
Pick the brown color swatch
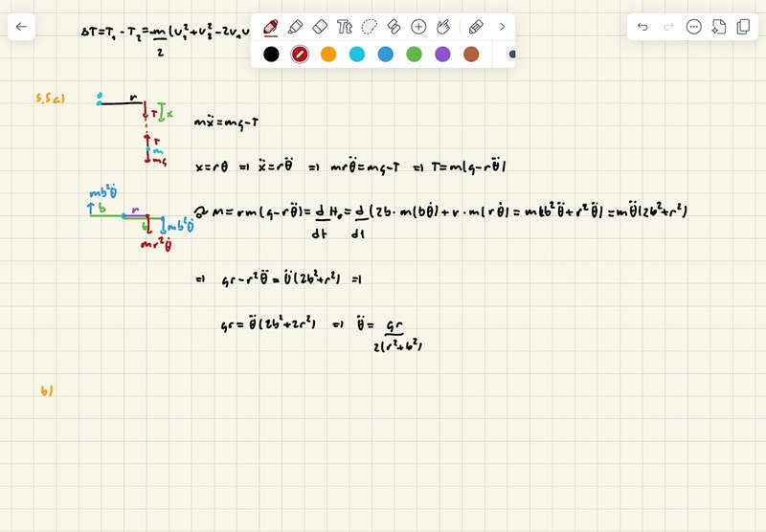[x=471, y=55]
